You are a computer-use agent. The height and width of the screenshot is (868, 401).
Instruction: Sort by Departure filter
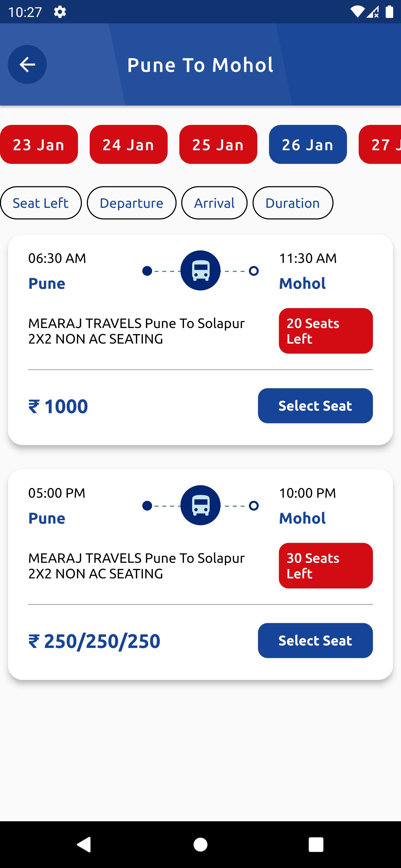point(131,203)
